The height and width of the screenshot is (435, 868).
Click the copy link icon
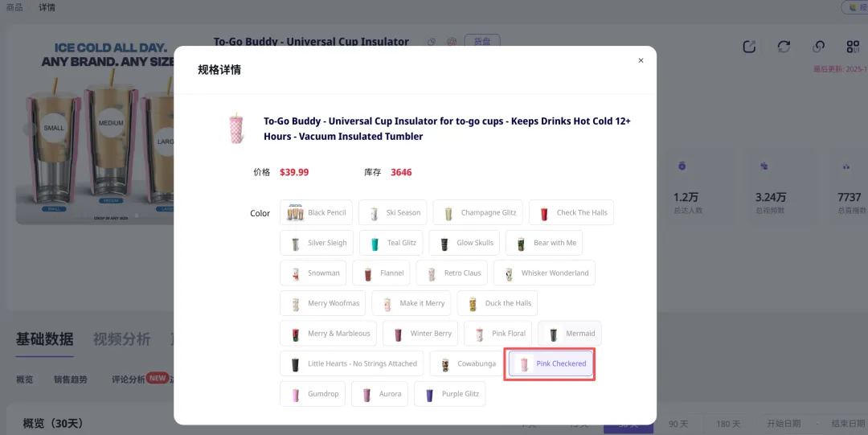[819, 47]
